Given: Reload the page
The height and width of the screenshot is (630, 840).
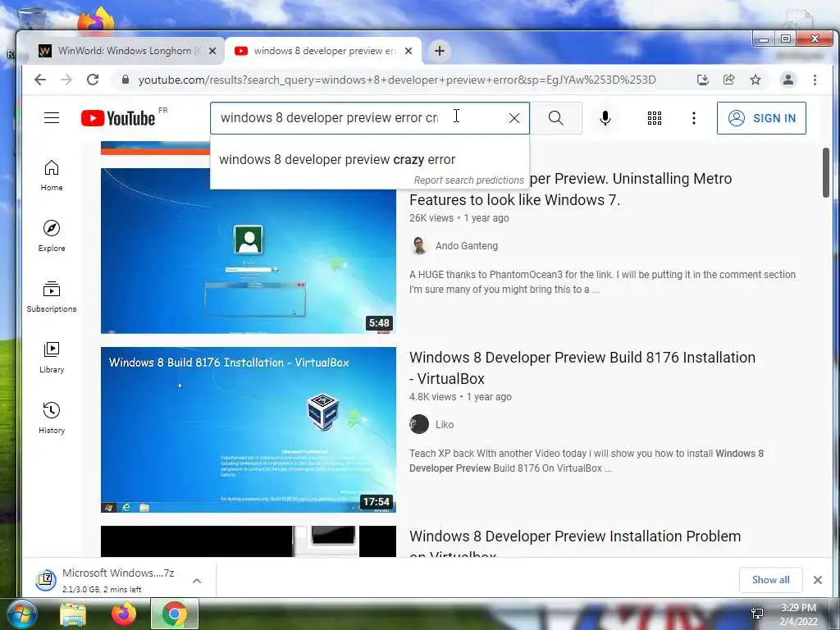Looking at the screenshot, I should click(x=93, y=80).
